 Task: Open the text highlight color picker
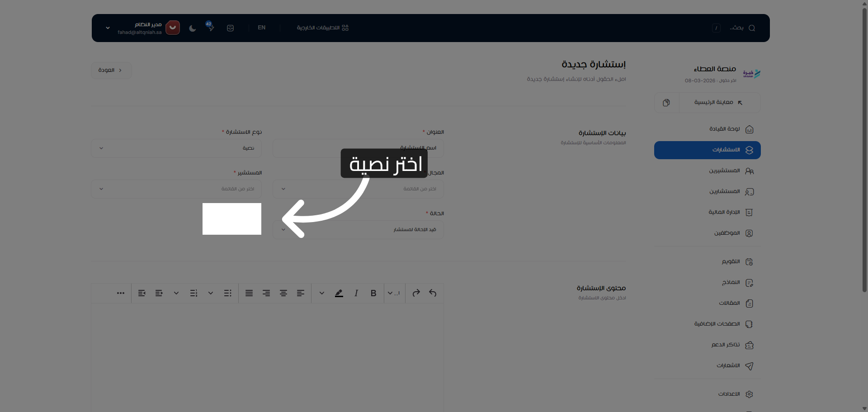(339, 293)
